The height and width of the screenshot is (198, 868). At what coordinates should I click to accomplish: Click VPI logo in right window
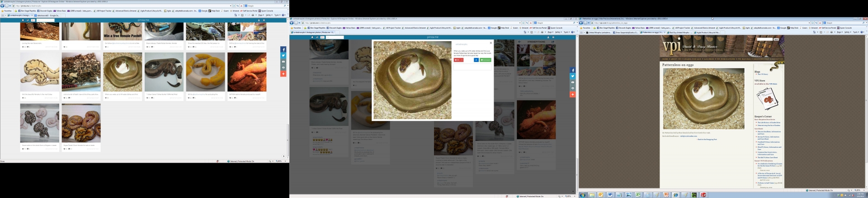[x=672, y=46]
